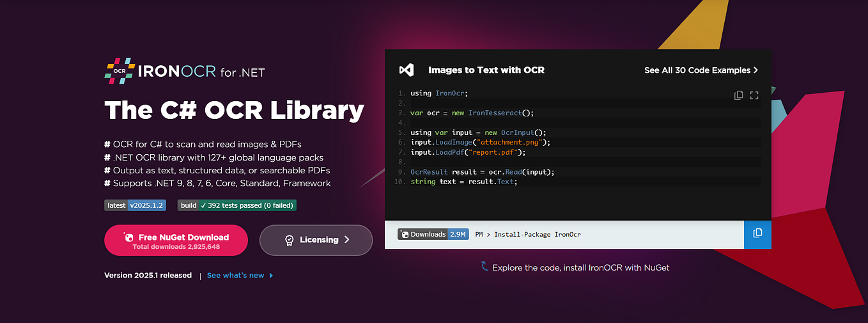Click the Free NuGet Download button
Screen dimensions: 868x323
(x=176, y=240)
